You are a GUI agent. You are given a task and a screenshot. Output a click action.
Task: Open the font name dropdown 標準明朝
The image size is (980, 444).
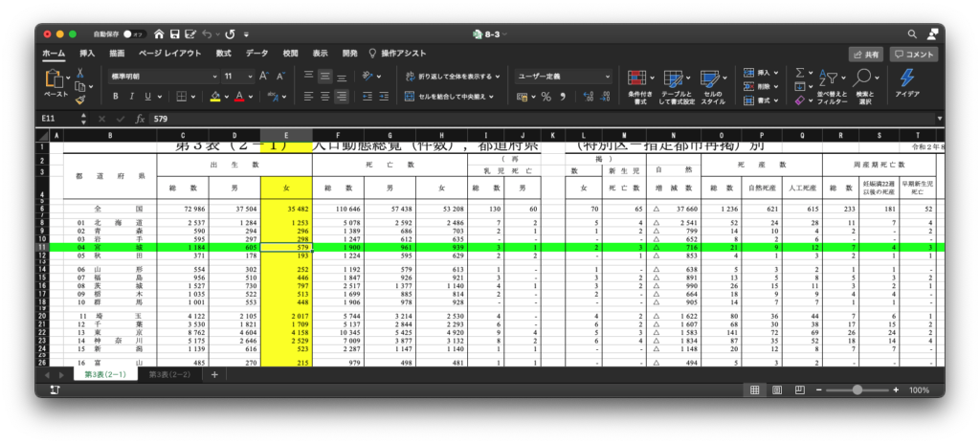click(163, 77)
